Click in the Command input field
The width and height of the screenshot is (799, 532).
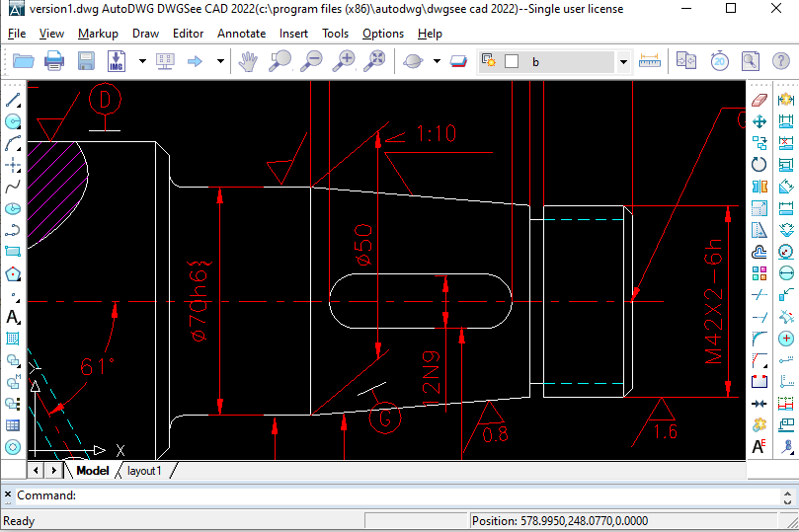[397, 495]
